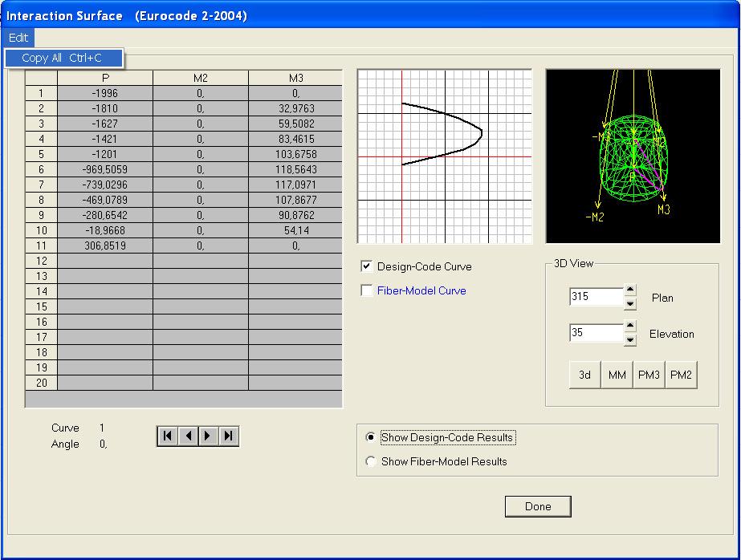This screenshot has width=741, height=560.
Task: Click the 3D interaction surface view
Action: (x=633, y=156)
